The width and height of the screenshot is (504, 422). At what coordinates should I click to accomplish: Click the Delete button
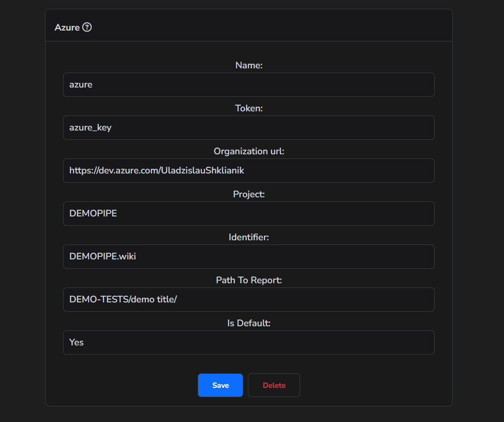(274, 385)
